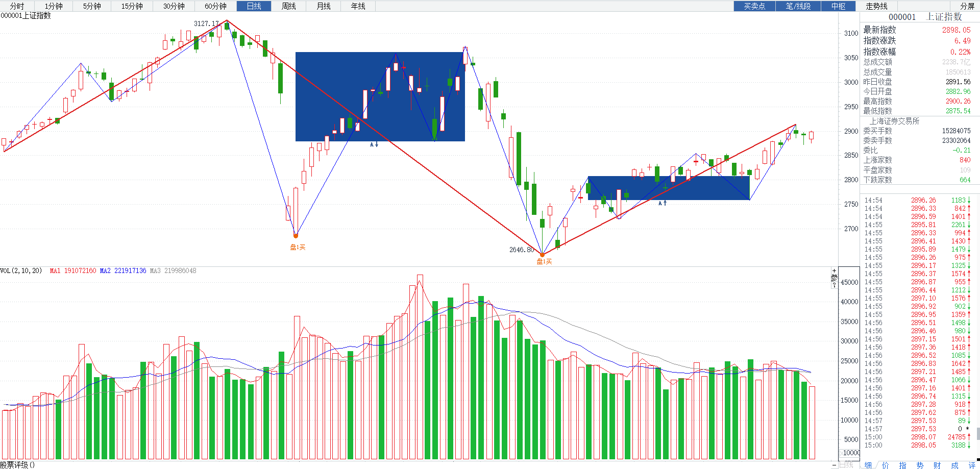The image size is (980, 469).
Task: Click the 盘1买 marker near 2646.80 low
Action: point(544,261)
